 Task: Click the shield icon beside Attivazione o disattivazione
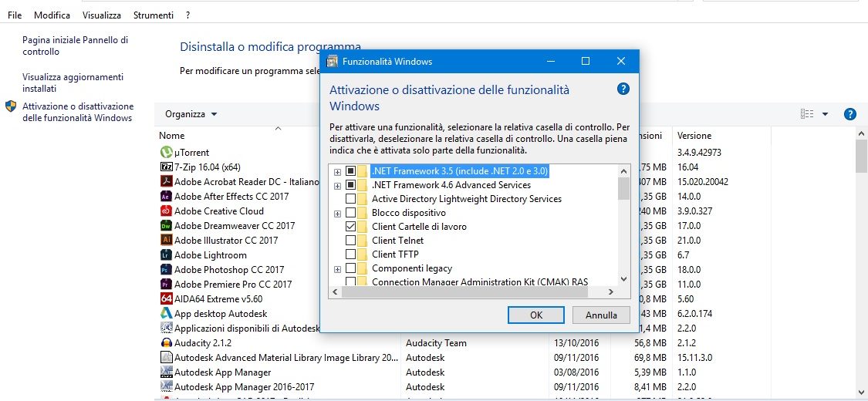11,106
